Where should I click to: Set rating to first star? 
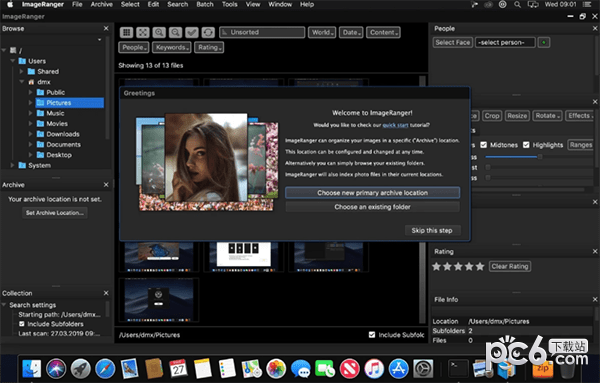coord(436,266)
